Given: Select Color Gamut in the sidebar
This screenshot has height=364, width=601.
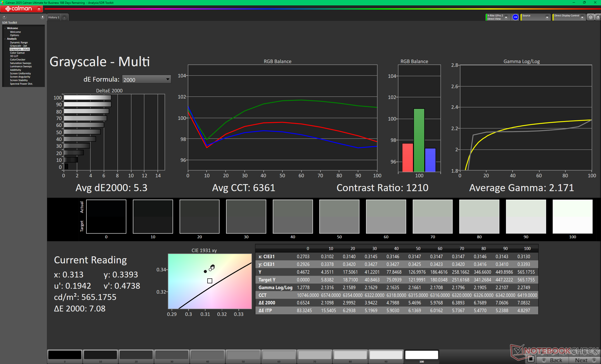Looking at the screenshot, I should point(17,53).
